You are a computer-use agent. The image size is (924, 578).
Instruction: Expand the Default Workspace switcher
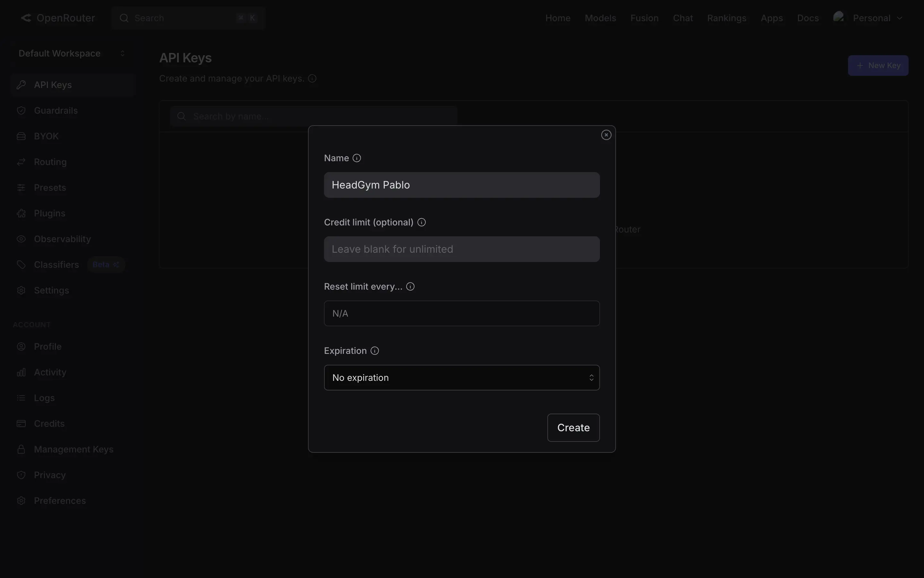point(72,54)
